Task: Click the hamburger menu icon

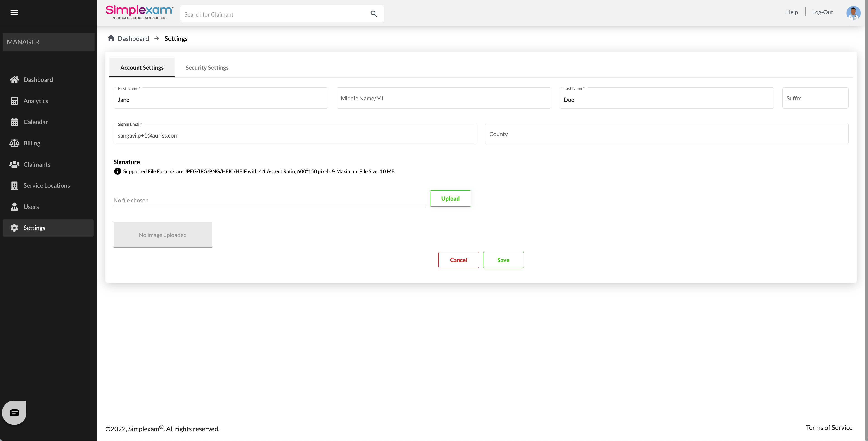Action: (x=14, y=13)
